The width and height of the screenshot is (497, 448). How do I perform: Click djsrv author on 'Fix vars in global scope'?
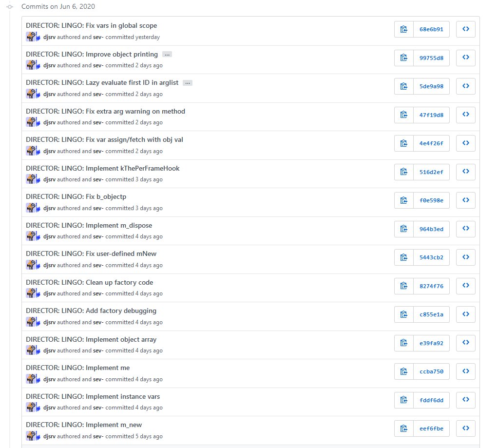click(49, 37)
